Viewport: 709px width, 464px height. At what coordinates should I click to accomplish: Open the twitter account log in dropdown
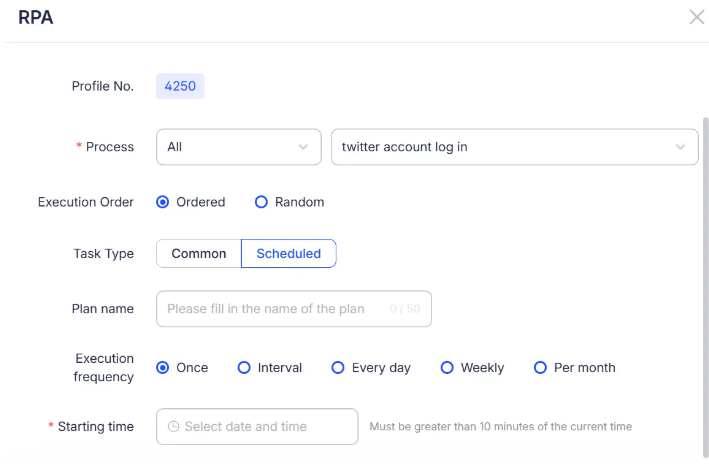pos(515,147)
